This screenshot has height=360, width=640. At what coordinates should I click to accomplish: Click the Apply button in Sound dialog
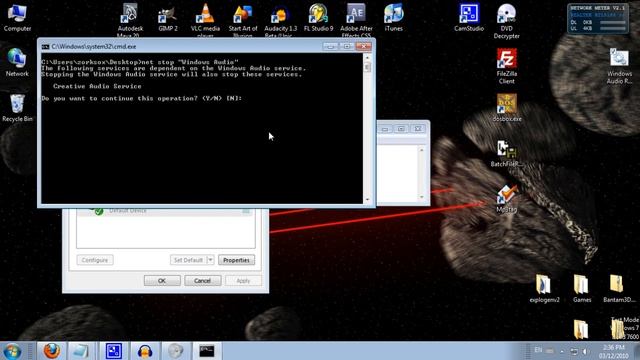[243, 281]
